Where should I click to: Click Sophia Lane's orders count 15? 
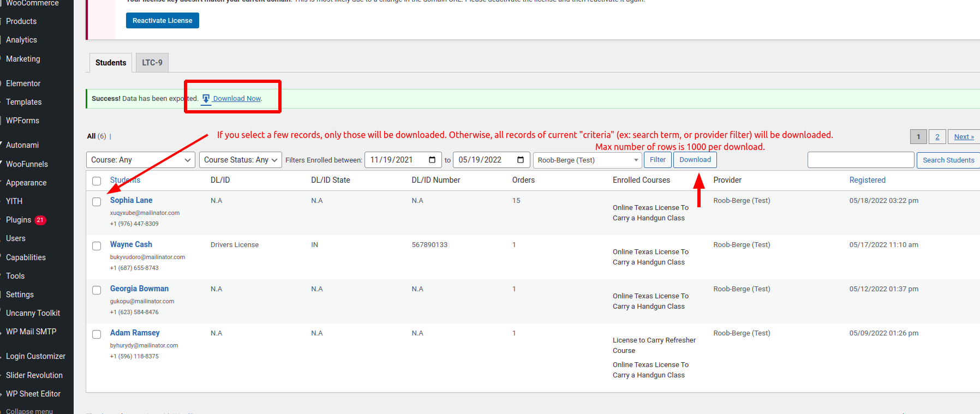[516, 201]
